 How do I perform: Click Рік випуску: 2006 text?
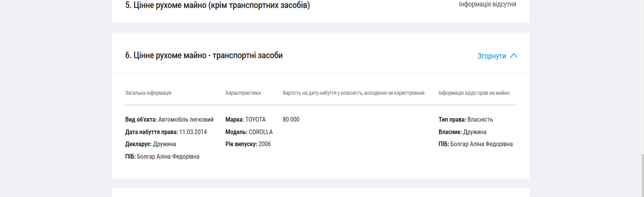tap(248, 144)
